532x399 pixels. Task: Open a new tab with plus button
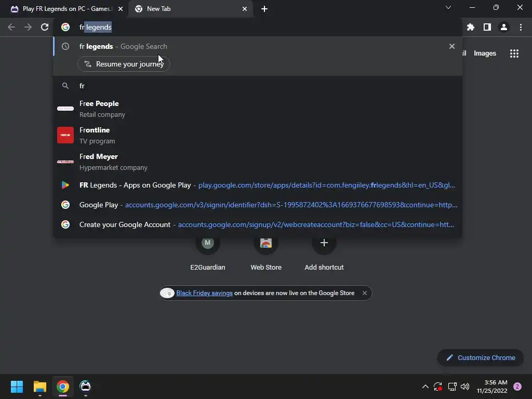tap(264, 9)
